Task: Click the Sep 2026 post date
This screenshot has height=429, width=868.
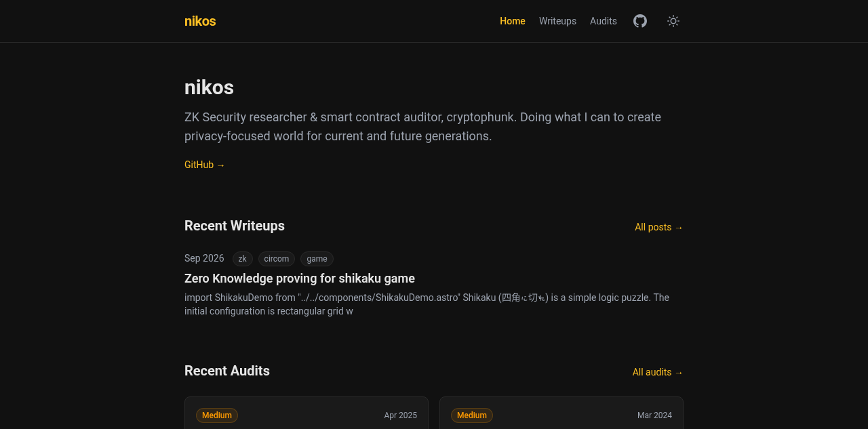Action: tap(204, 258)
